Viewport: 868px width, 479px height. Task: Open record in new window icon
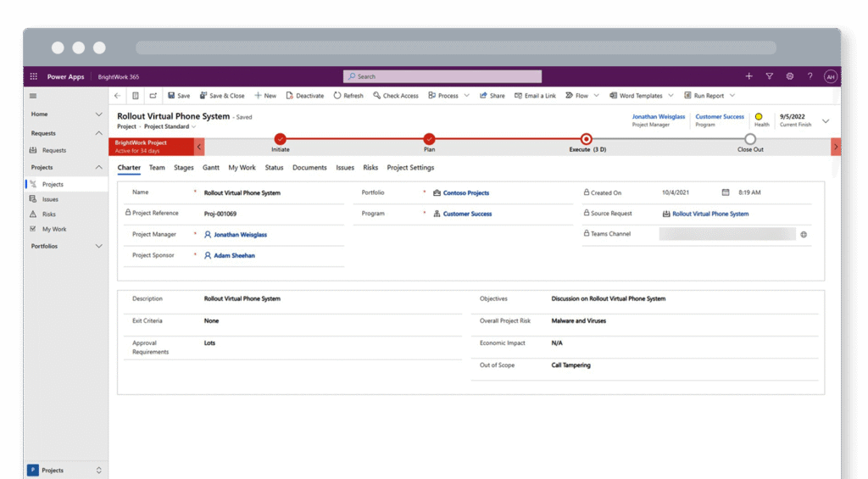click(153, 96)
